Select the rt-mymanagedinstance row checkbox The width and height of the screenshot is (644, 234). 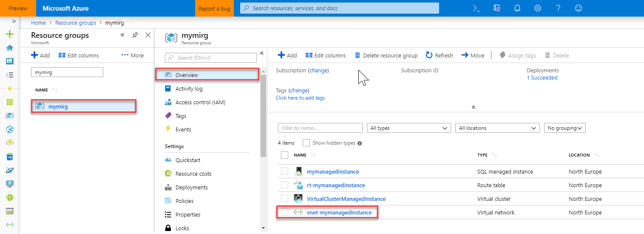(285, 185)
